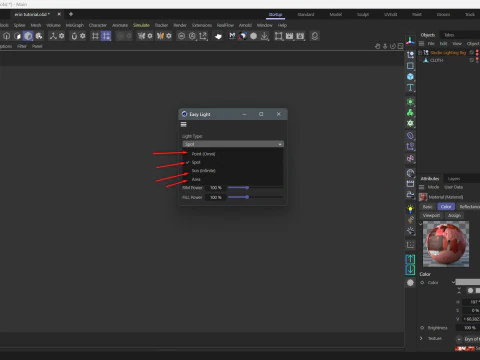Image resolution: width=480 pixels, height=360 pixels.
Task: Click the material preview sphere thumbnail
Action: coord(446,244)
